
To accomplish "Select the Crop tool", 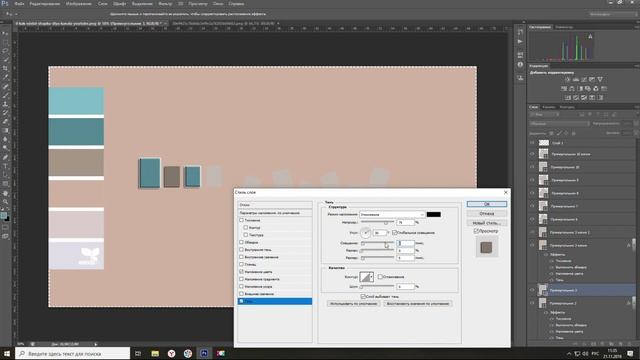I will click(5, 69).
